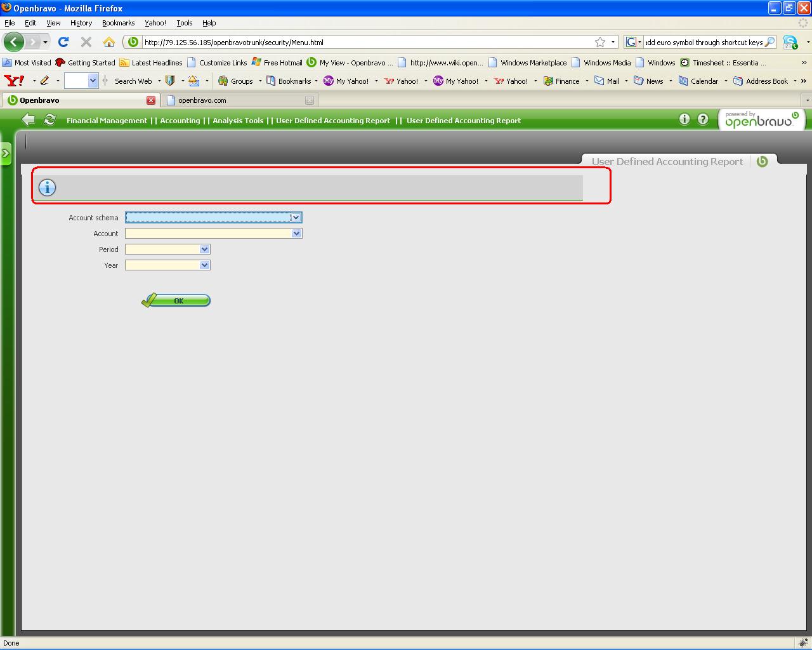Open the Windows Marketplace bookmark
Screen dimensions: 812x650
pyautogui.click(x=527, y=62)
